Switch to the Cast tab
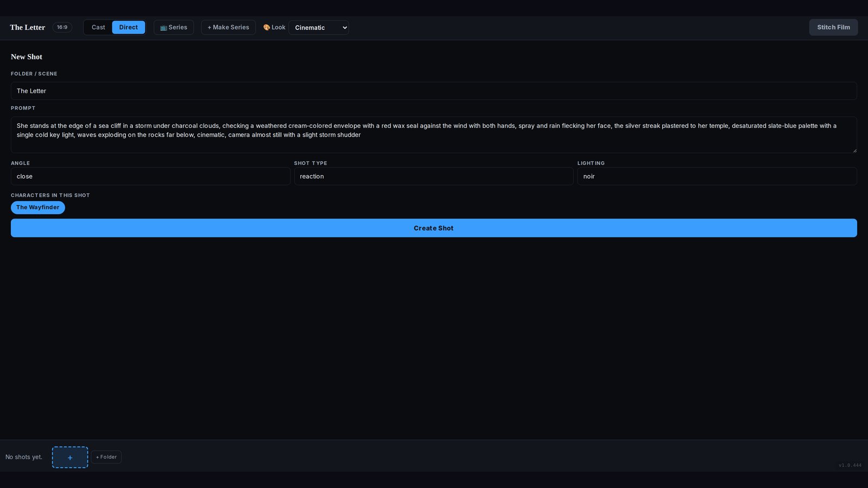The height and width of the screenshot is (488, 868). [x=98, y=28]
